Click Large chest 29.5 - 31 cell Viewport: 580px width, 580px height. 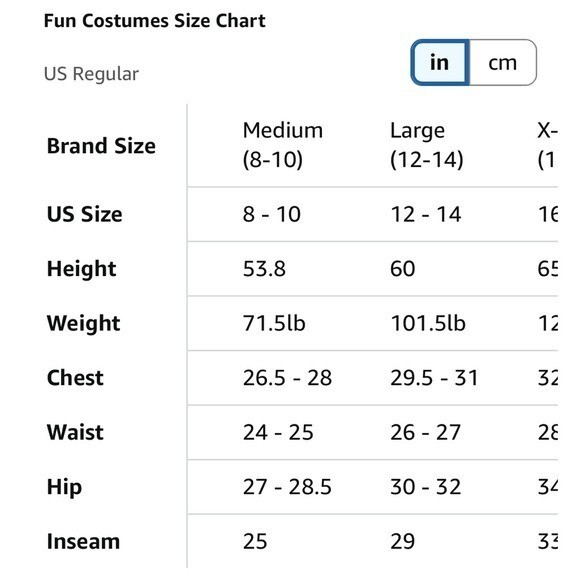coord(434,378)
